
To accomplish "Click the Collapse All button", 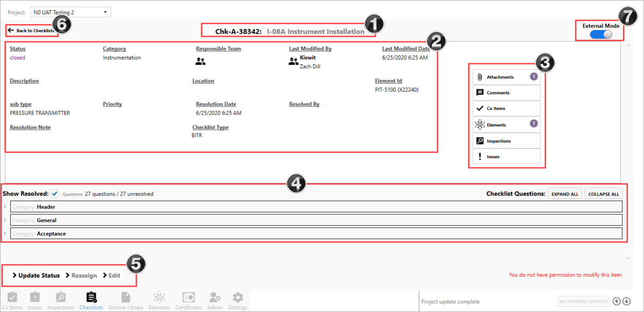I will pos(603,194).
